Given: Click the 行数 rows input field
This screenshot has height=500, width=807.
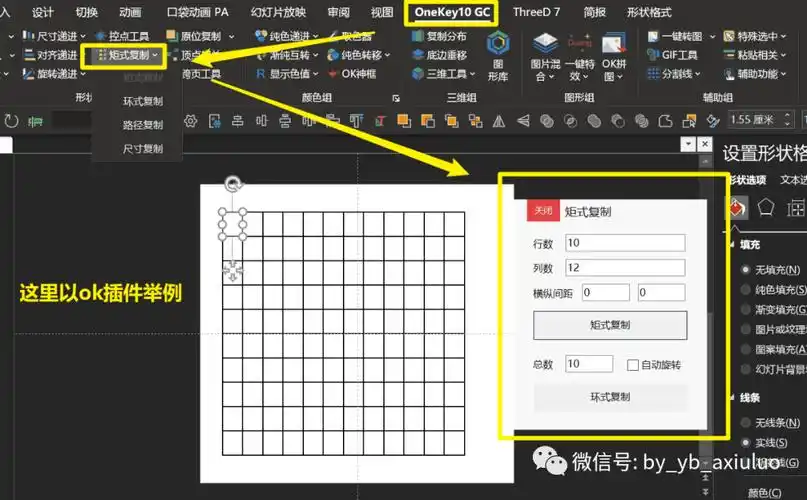Looking at the screenshot, I should point(625,243).
